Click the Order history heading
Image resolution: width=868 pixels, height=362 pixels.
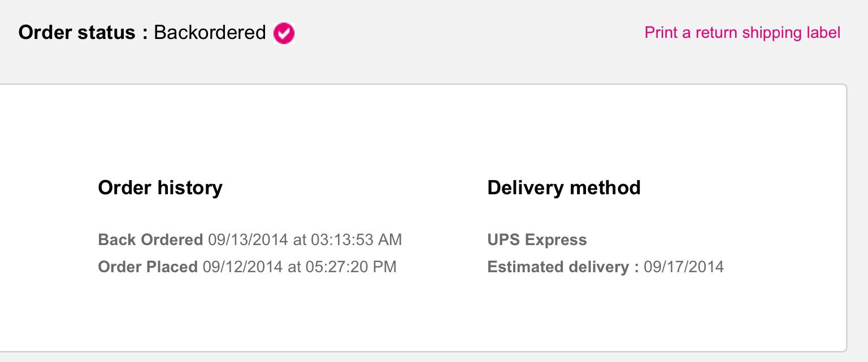click(160, 187)
